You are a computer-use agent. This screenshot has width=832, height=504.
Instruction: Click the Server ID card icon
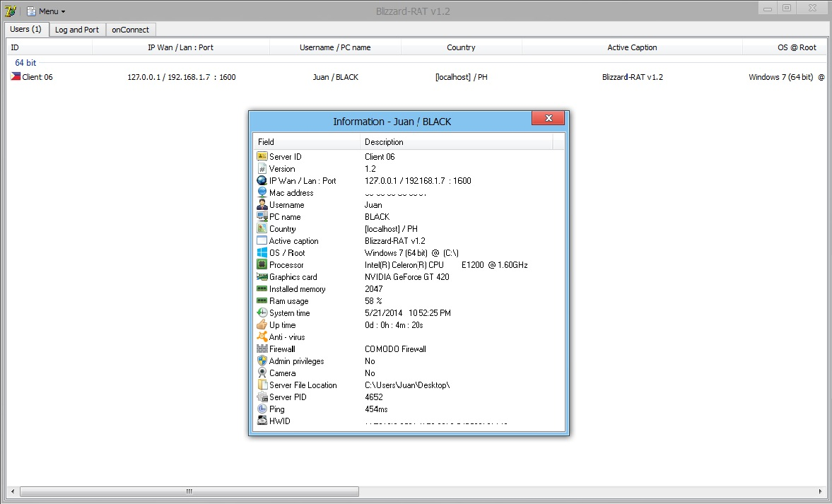[262, 157]
